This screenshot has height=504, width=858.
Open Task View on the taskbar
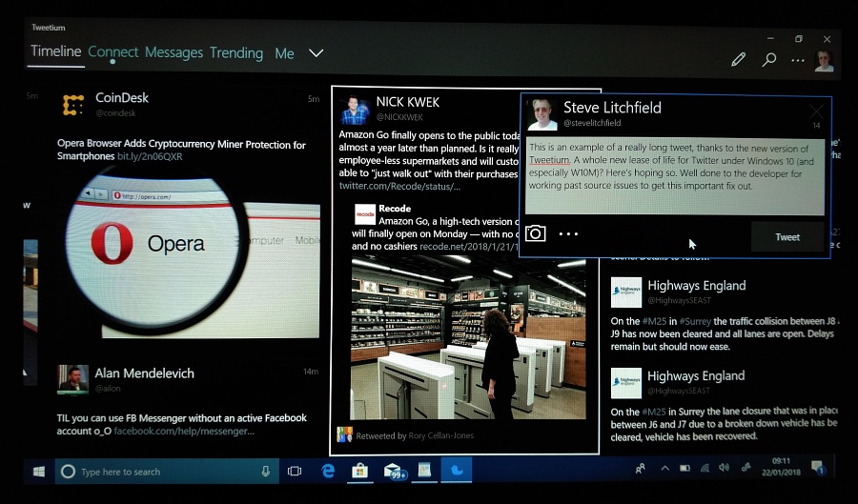pyautogui.click(x=295, y=472)
